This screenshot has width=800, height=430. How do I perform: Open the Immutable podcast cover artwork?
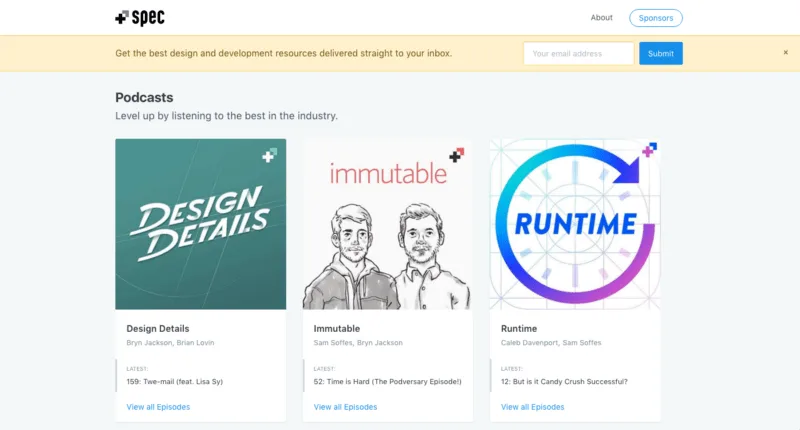click(x=388, y=224)
